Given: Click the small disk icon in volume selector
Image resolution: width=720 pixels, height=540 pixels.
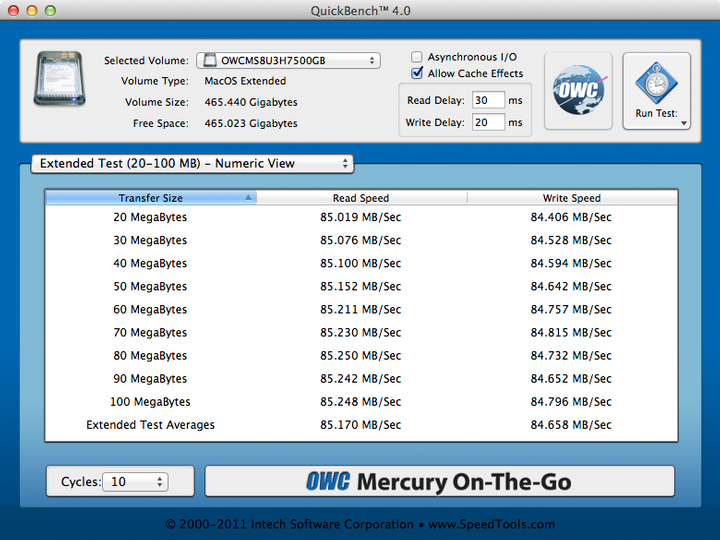Looking at the screenshot, I should [209, 61].
